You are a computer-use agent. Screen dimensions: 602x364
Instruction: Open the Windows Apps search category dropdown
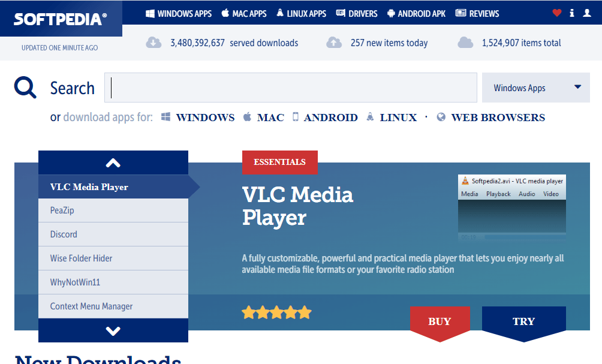coord(536,88)
